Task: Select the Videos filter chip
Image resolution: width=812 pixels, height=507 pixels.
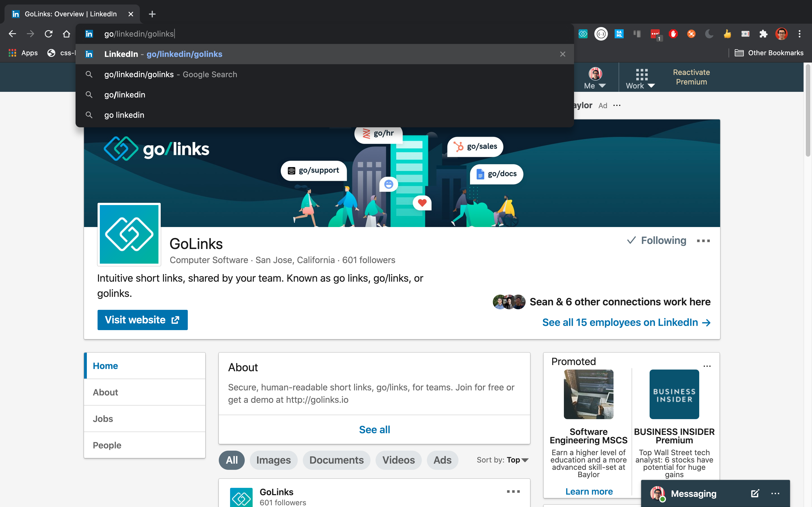Action: pos(398,460)
